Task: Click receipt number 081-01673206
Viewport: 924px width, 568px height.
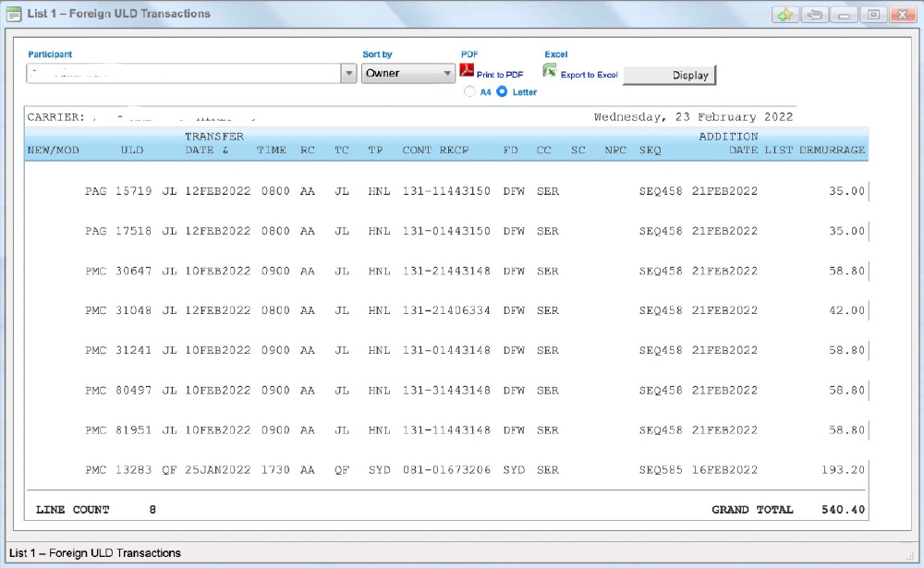Action: (x=446, y=469)
